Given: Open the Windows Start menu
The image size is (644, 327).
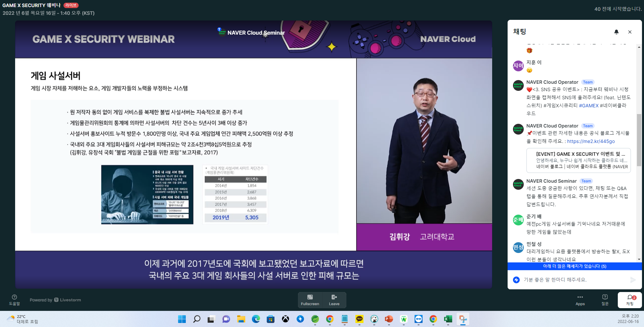Looking at the screenshot, I should pyautogui.click(x=182, y=319).
